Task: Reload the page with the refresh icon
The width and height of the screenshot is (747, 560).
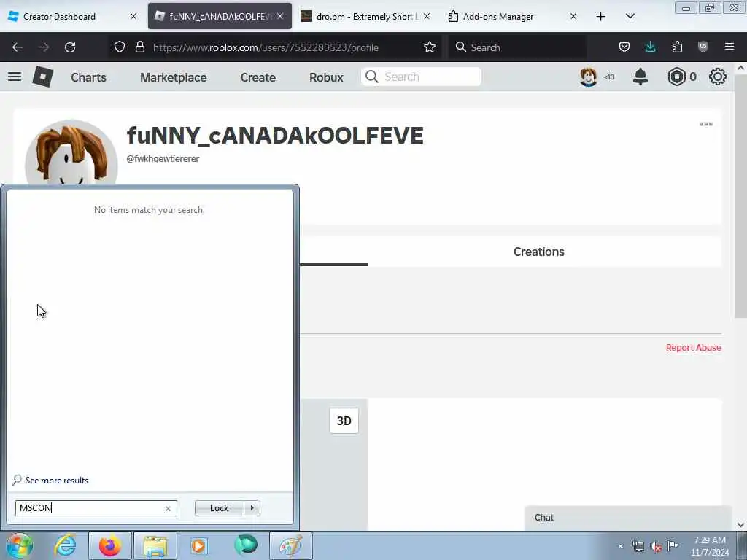Action: (x=70, y=47)
